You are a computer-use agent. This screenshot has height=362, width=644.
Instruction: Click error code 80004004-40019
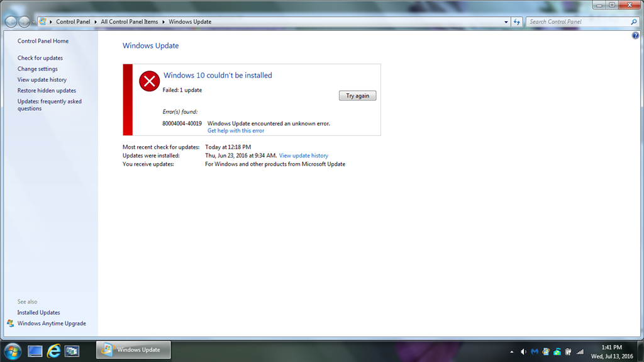coord(182,123)
